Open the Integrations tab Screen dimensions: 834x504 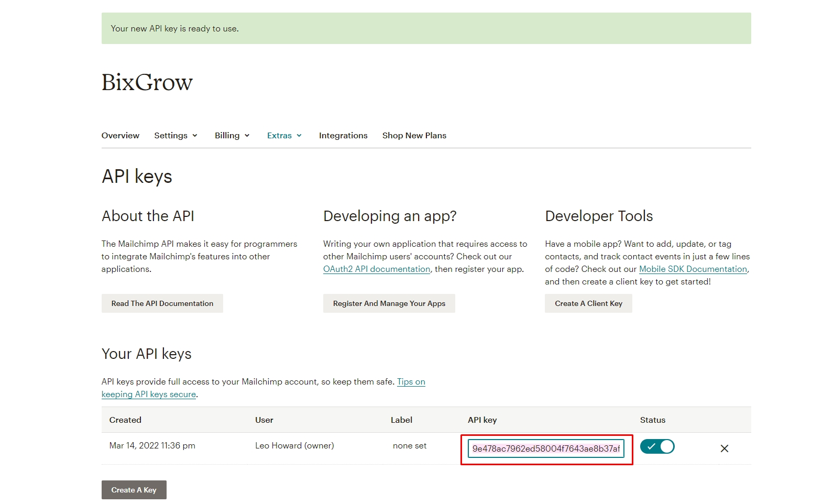click(343, 136)
